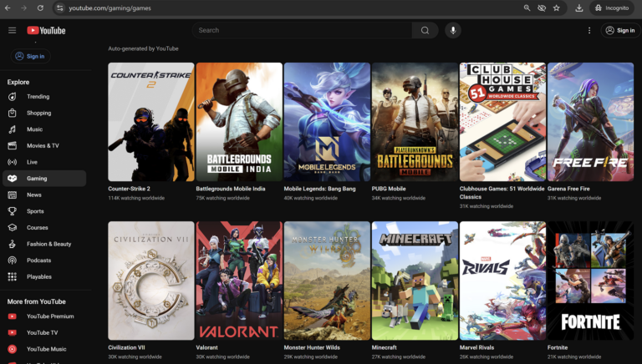View site information icon in address bar
The width and height of the screenshot is (642, 364).
coord(60,8)
